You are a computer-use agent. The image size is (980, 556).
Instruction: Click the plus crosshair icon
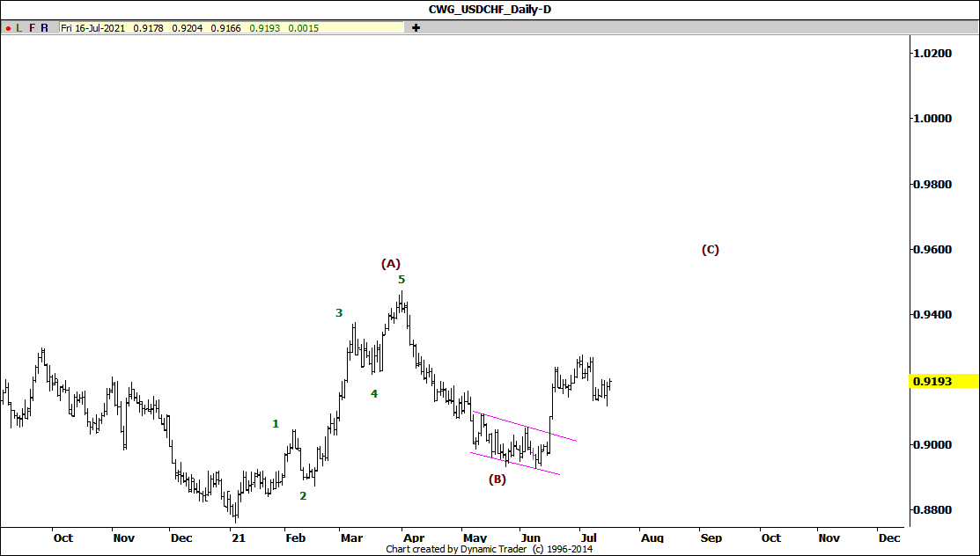pos(416,27)
